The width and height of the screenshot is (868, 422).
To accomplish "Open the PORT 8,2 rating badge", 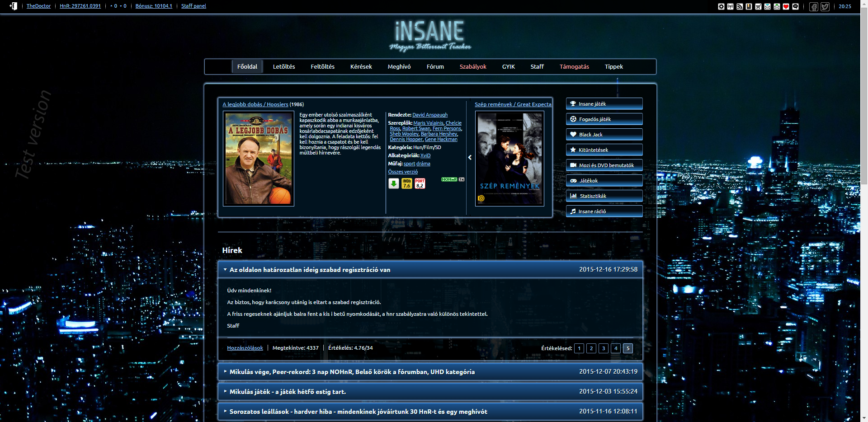I will 420,183.
